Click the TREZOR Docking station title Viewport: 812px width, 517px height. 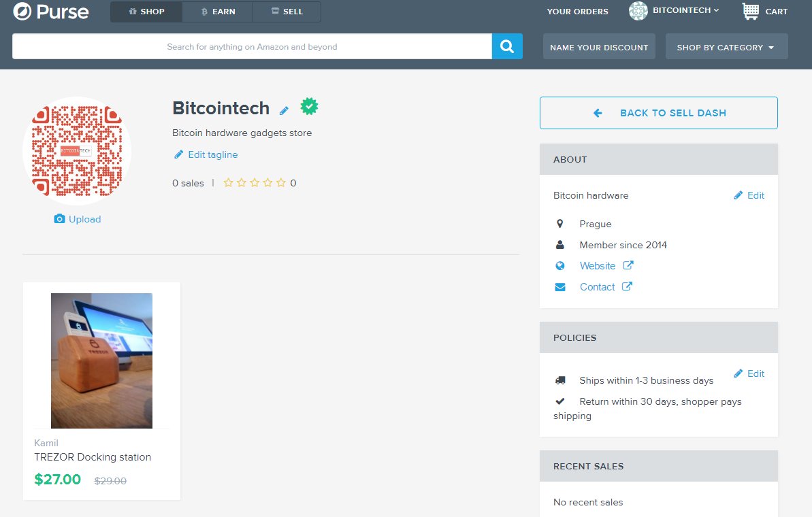(x=93, y=457)
